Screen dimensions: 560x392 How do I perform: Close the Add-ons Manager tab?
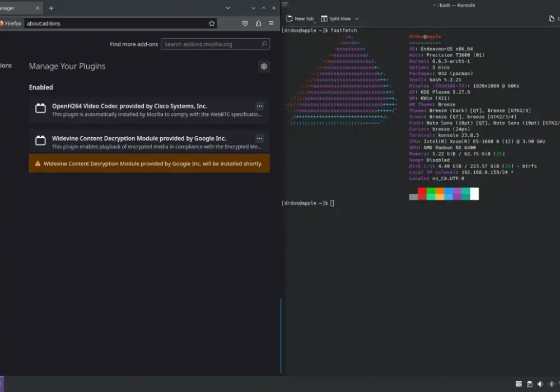click(38, 8)
